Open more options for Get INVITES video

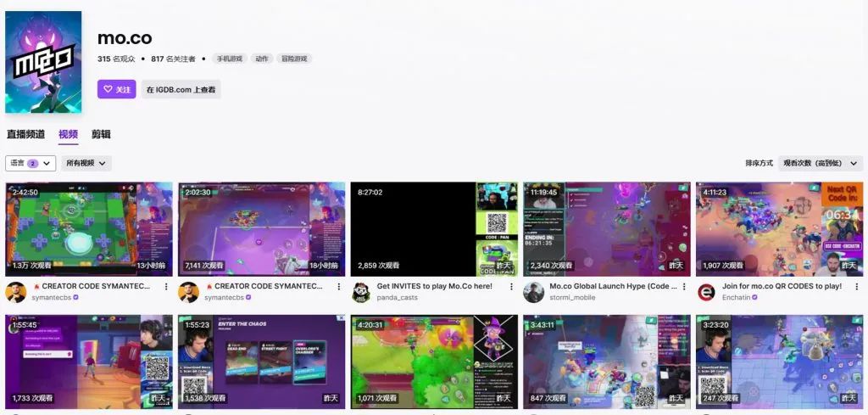click(511, 287)
